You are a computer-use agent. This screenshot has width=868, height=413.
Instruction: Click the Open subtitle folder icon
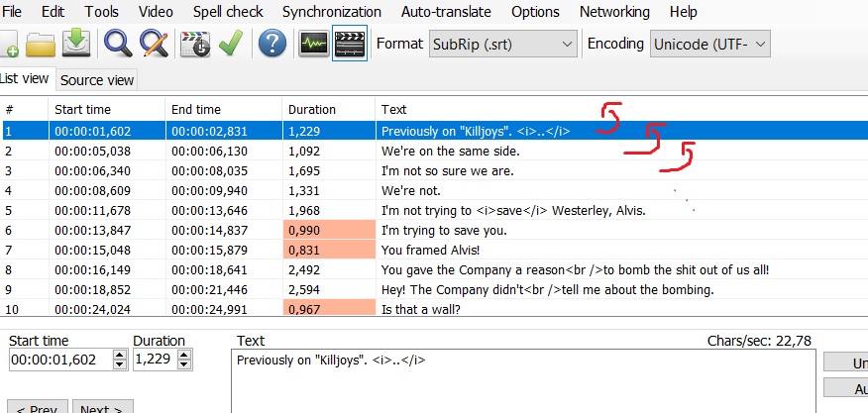41,44
